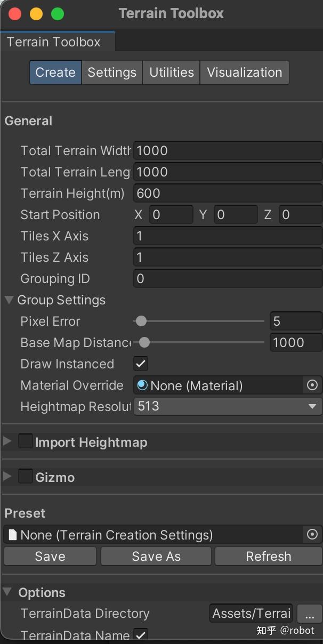
Task: Disable the Draw Instanced checkbox
Action: coord(141,364)
